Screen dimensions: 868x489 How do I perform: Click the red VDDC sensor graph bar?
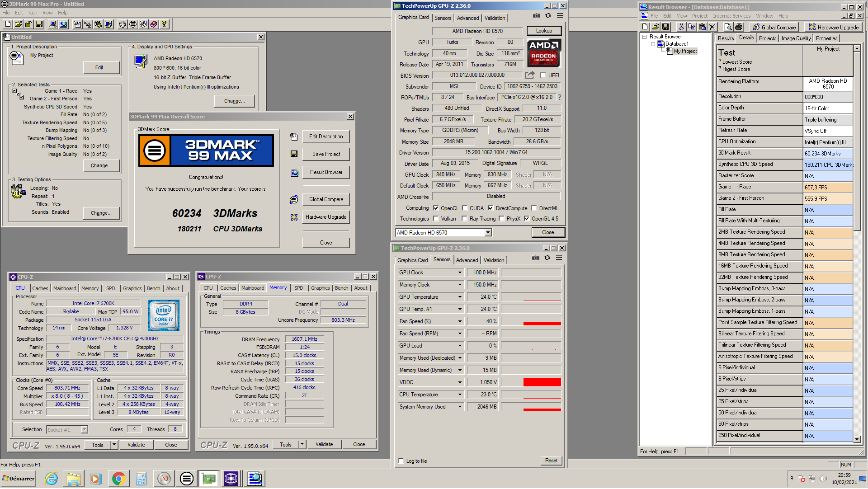coord(542,382)
